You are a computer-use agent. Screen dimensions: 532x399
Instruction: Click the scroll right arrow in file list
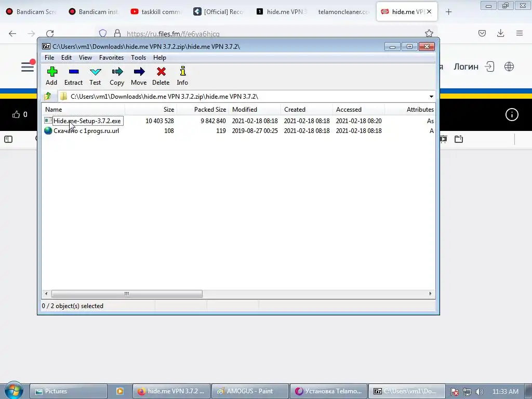tap(431, 294)
